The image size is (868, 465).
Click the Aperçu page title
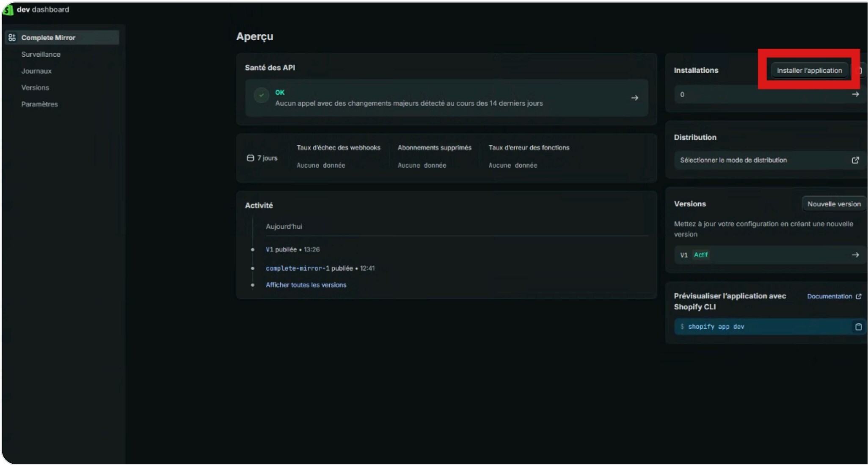point(255,37)
